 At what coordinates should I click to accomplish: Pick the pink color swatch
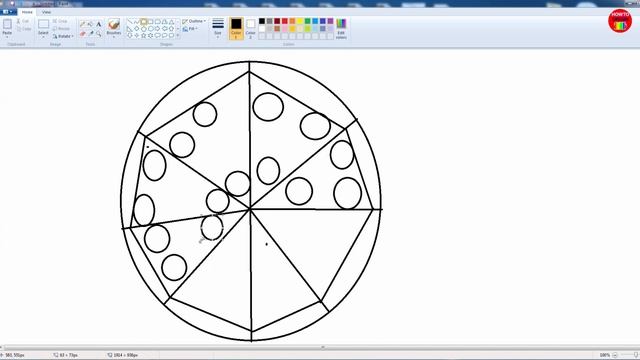(x=285, y=29)
